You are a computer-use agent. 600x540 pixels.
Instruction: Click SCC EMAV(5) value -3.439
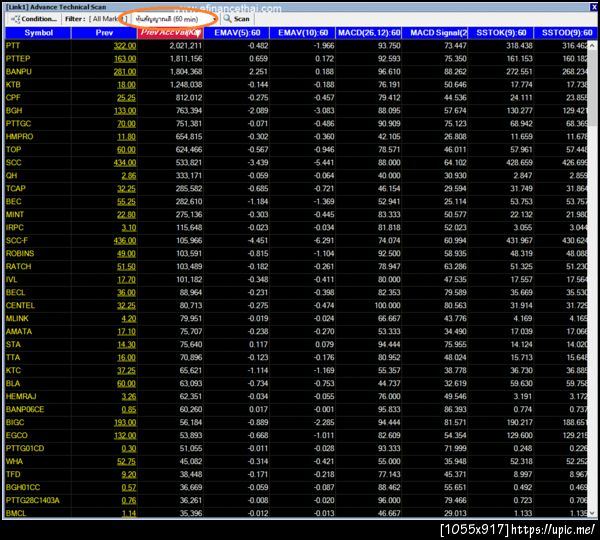click(x=258, y=163)
